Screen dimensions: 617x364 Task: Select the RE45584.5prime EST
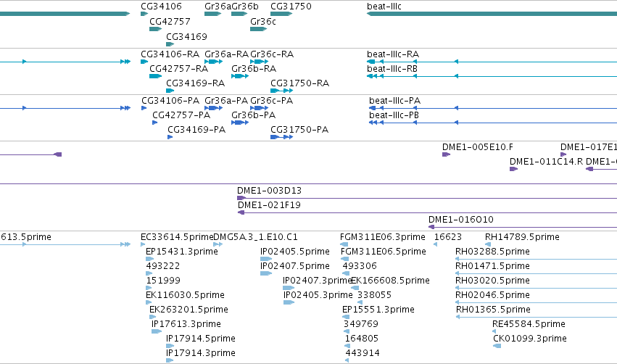[x=494, y=331]
